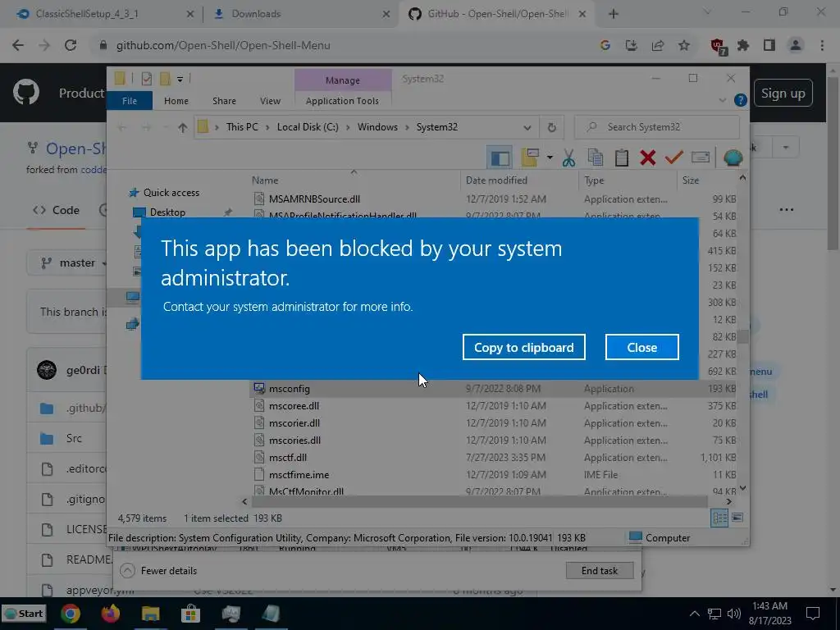This screenshot has height=630, width=840.
Task: Expand the address bar history dropdown
Action: pyautogui.click(x=527, y=127)
